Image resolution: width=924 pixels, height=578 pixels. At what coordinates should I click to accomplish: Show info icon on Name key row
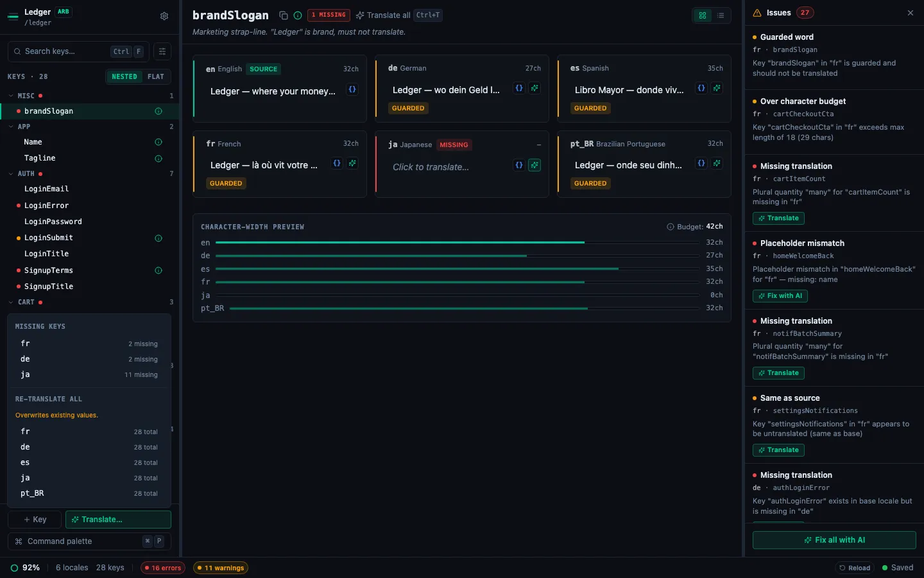(158, 142)
